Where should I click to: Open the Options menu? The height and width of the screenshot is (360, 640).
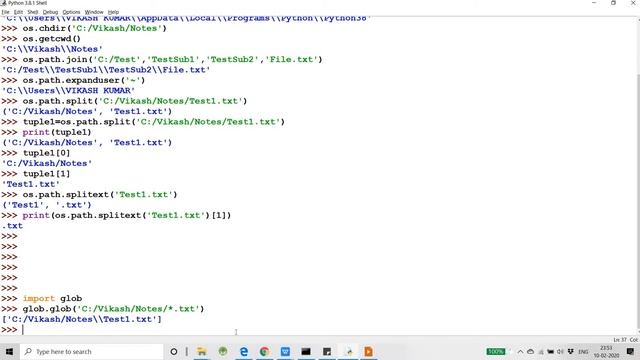point(71,12)
